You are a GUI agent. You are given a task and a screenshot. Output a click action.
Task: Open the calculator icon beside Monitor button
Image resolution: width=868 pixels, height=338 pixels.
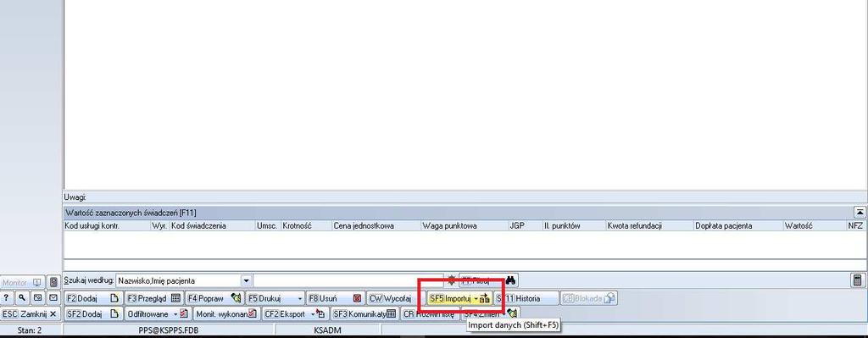click(53, 282)
